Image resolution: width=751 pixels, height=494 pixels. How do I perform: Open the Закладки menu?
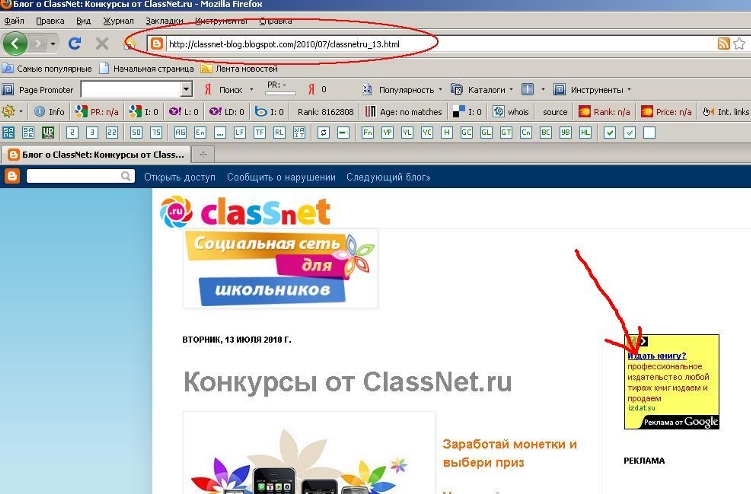point(164,21)
